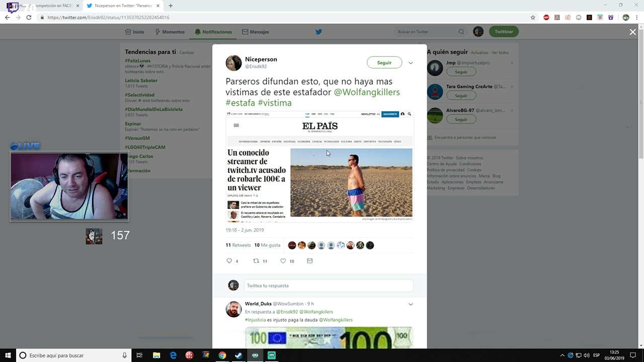
Task: Open the #DiaMundialDeLaBicicleta trend
Action: [x=154, y=109]
